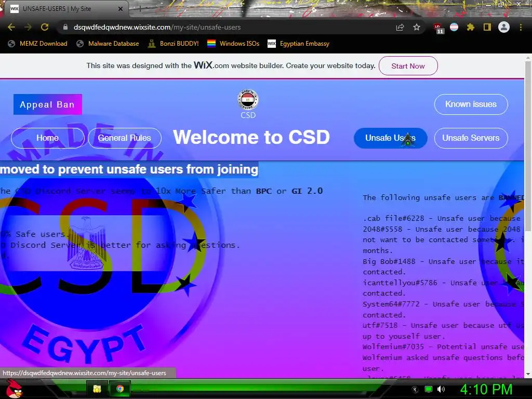
Task: Click the Chrome taskbar icon
Action: (x=120, y=389)
